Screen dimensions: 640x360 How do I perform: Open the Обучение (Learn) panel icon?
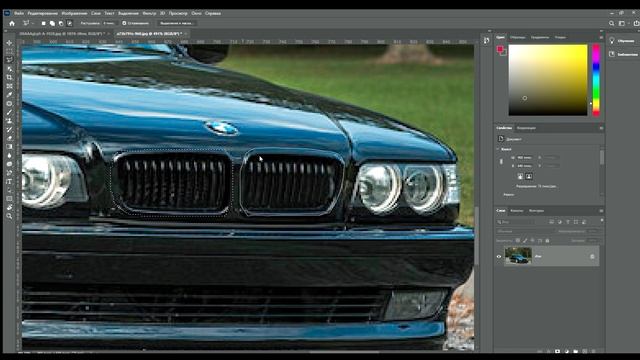pyautogui.click(x=612, y=41)
